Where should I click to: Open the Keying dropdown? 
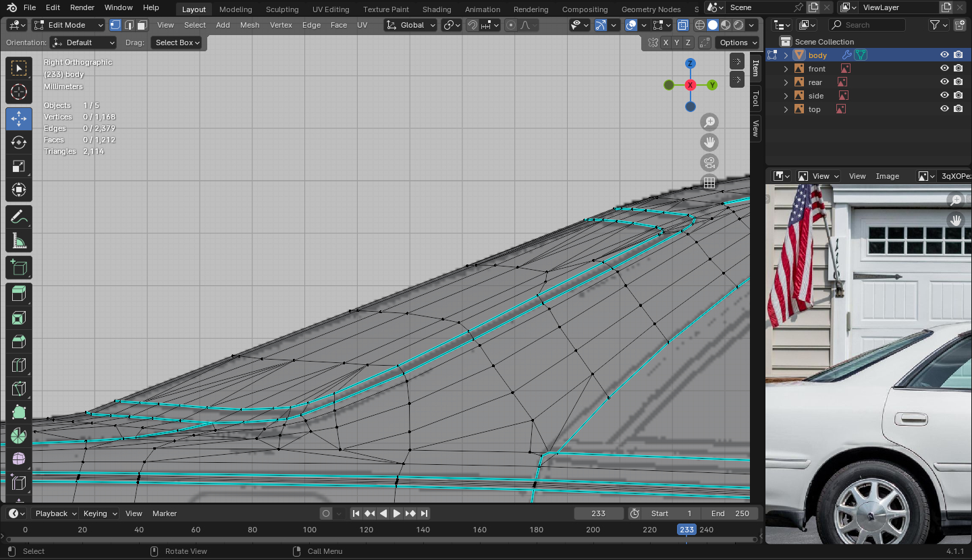[99, 513]
